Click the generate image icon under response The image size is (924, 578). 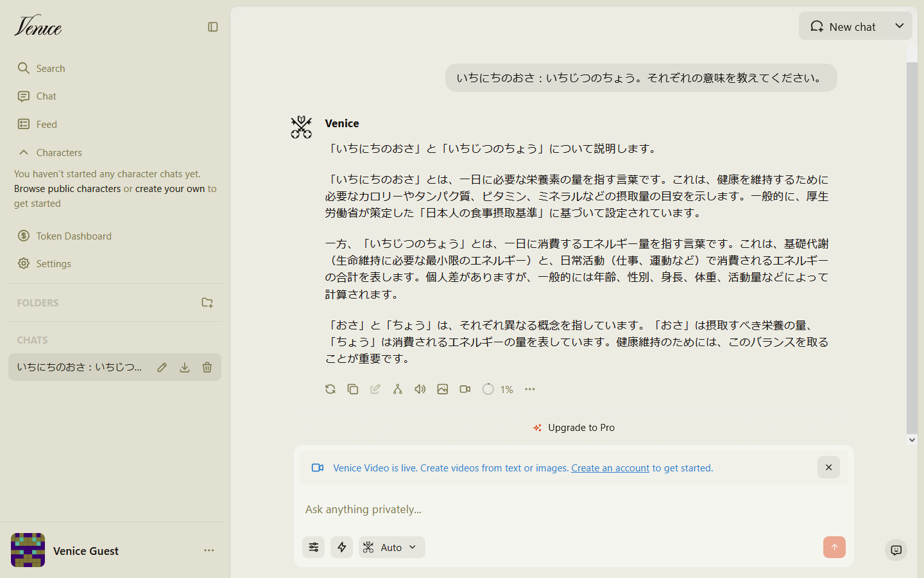coord(443,389)
